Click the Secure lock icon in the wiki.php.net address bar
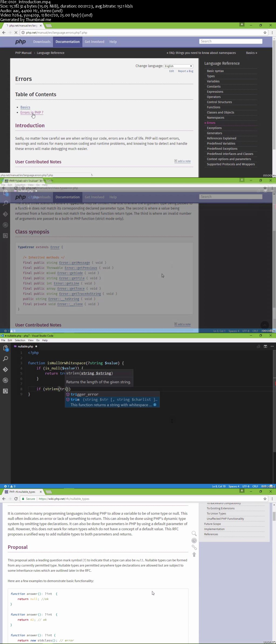Image resolution: width=276 pixels, height=644 pixels. 23,499
